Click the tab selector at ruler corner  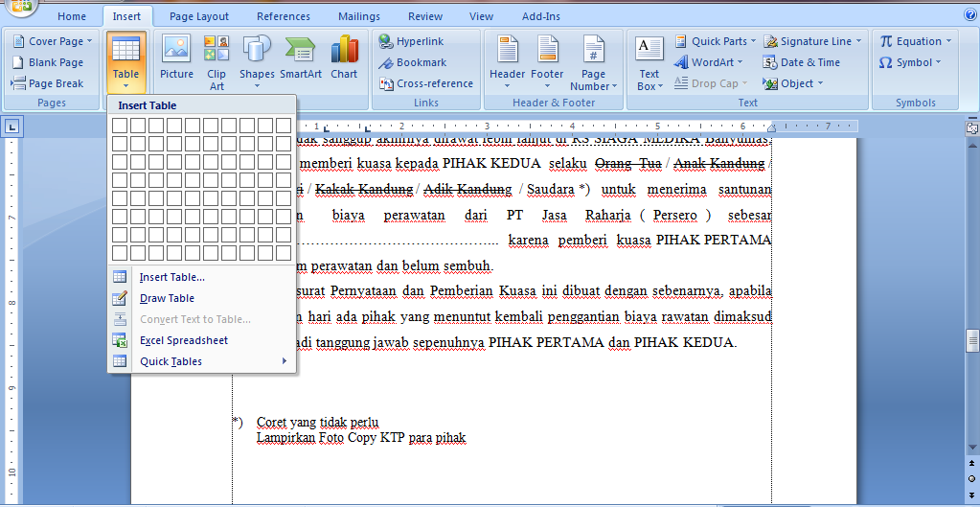point(12,127)
